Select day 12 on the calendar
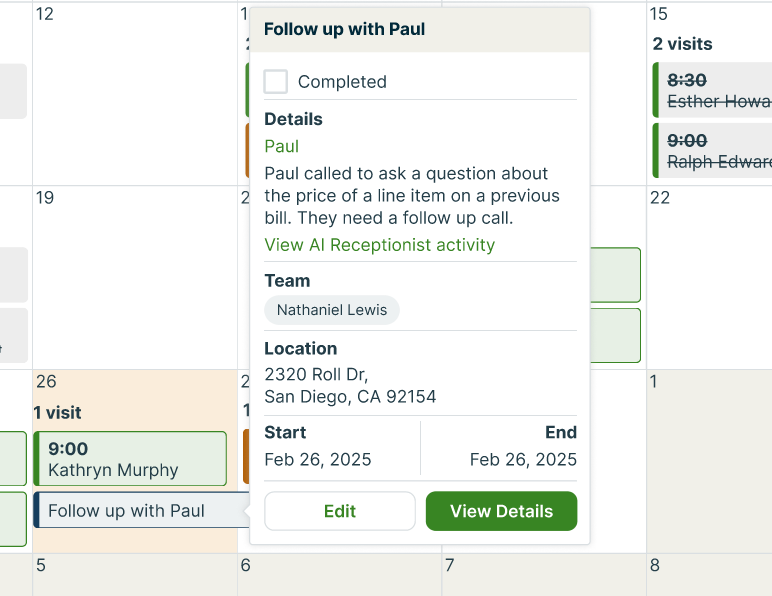The width and height of the screenshot is (772, 596). [x=45, y=14]
